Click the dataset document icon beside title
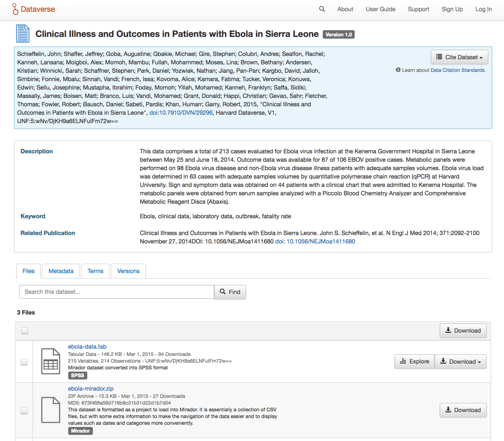This screenshot has width=504, height=441. [23, 34]
